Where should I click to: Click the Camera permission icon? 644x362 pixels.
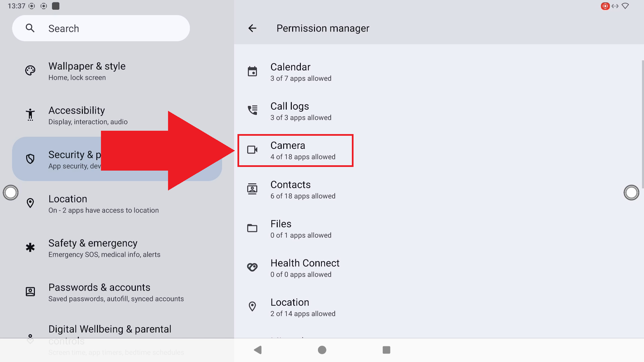pyautogui.click(x=252, y=149)
